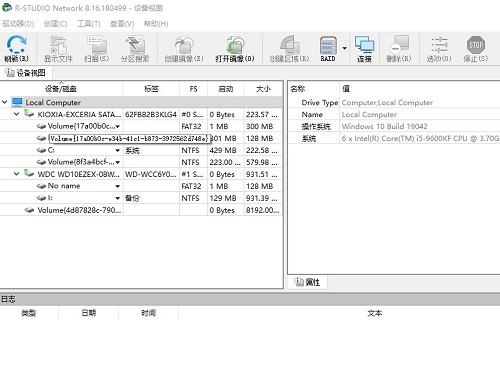Open the RAID dropdown arrow

[345, 48]
